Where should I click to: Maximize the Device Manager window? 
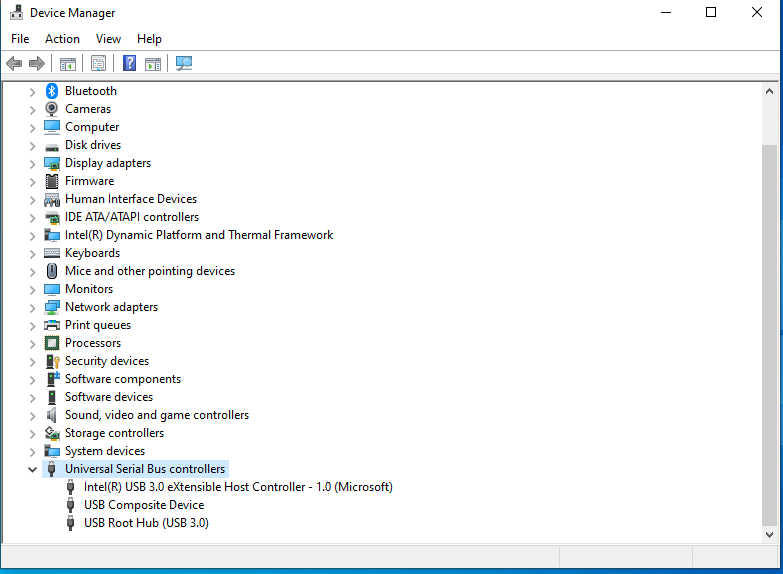click(x=711, y=12)
